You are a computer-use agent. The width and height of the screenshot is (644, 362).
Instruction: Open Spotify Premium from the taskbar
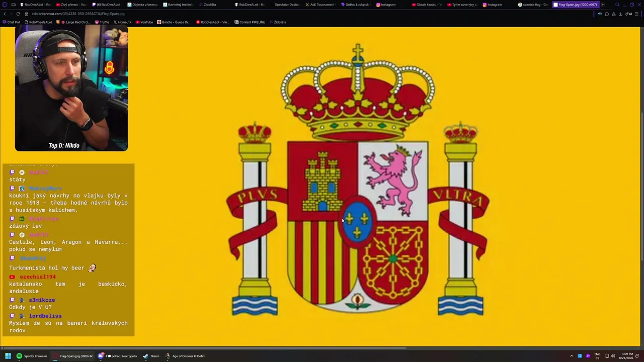coord(32,356)
